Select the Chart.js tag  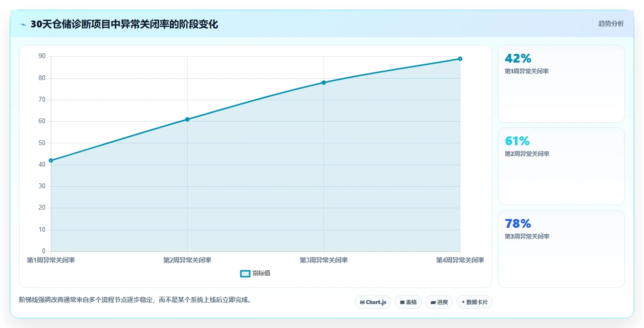[373, 302]
